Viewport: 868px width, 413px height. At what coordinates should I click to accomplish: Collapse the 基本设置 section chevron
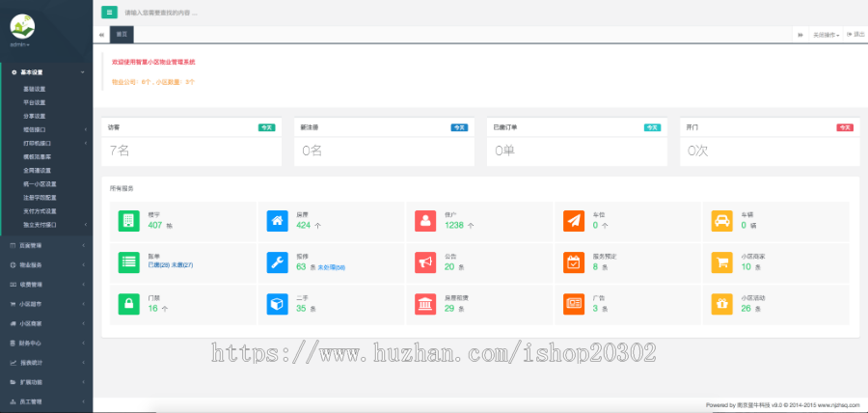coord(83,72)
